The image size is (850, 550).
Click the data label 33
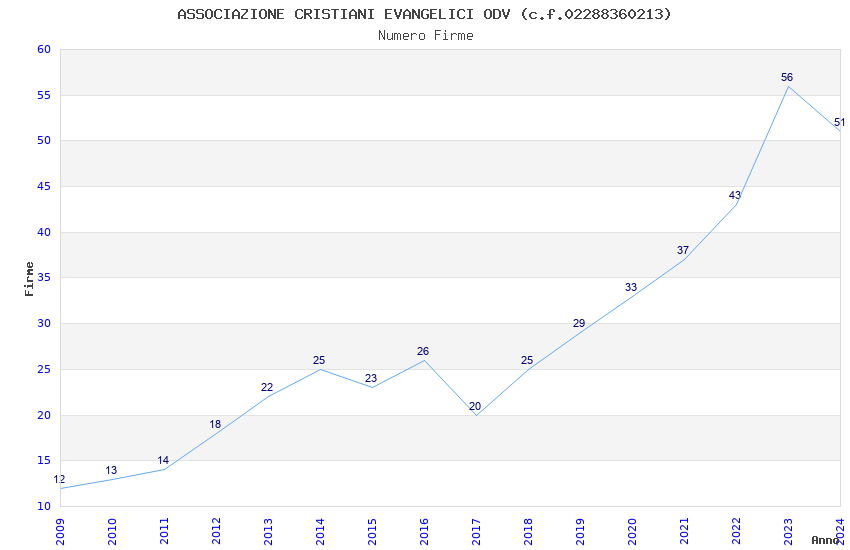(x=630, y=287)
